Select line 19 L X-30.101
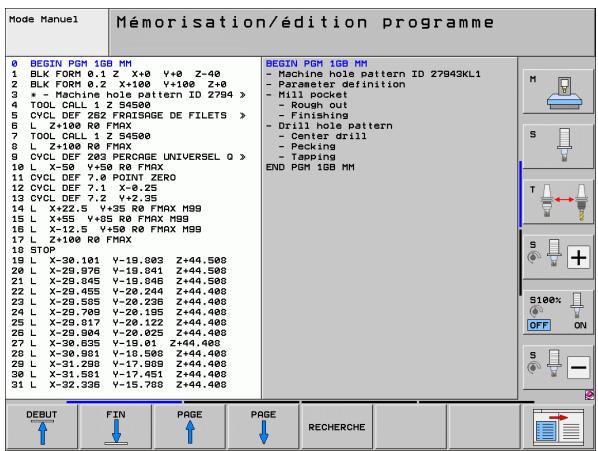598x451 pixels. click(119, 260)
